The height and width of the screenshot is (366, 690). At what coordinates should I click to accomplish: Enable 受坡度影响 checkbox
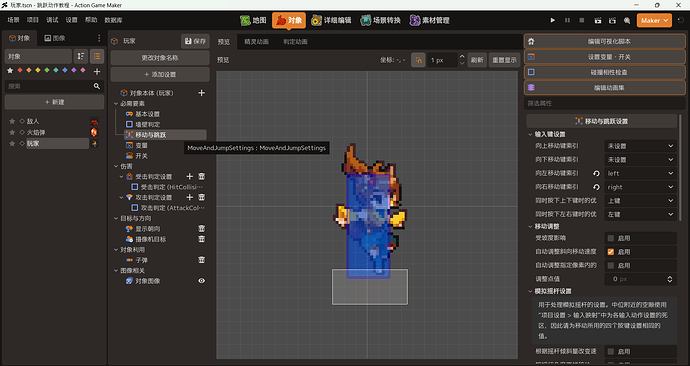point(611,238)
